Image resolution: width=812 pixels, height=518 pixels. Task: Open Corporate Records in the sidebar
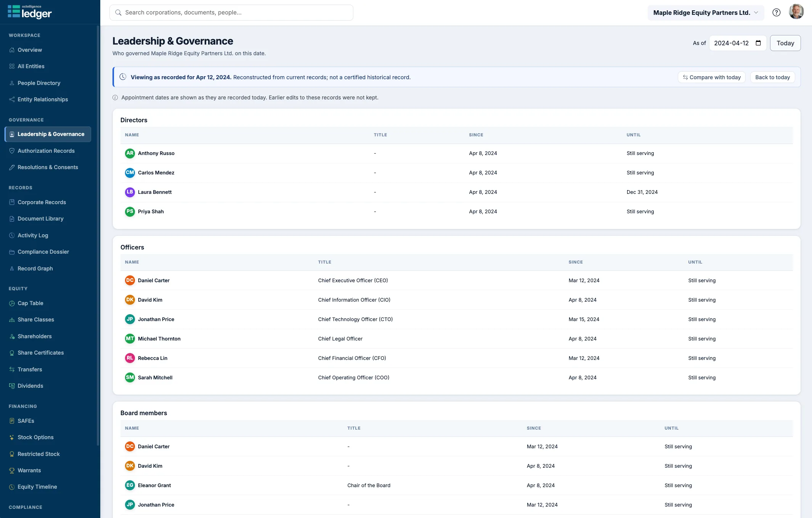48,202
